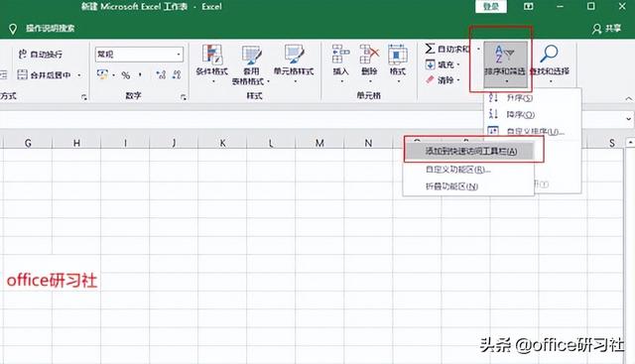Click the vertical scrollbar up arrow
The height and width of the screenshot is (364, 635).
click(630, 143)
